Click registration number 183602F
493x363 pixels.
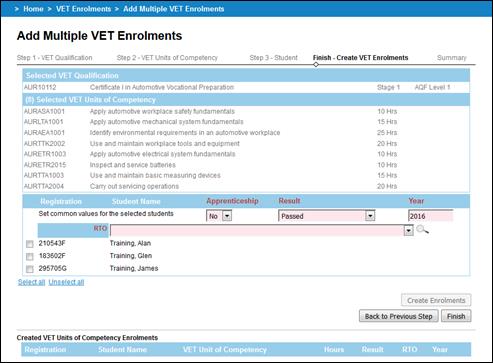coord(52,256)
